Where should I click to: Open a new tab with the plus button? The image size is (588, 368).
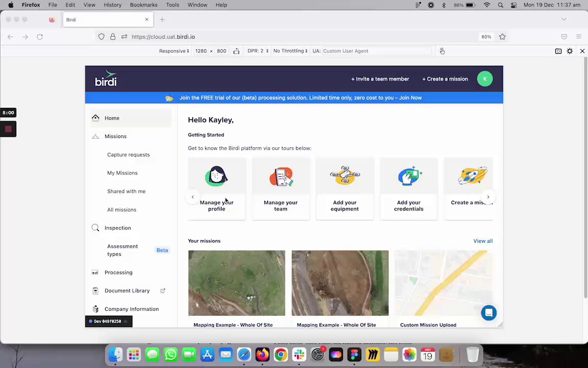tap(162, 19)
